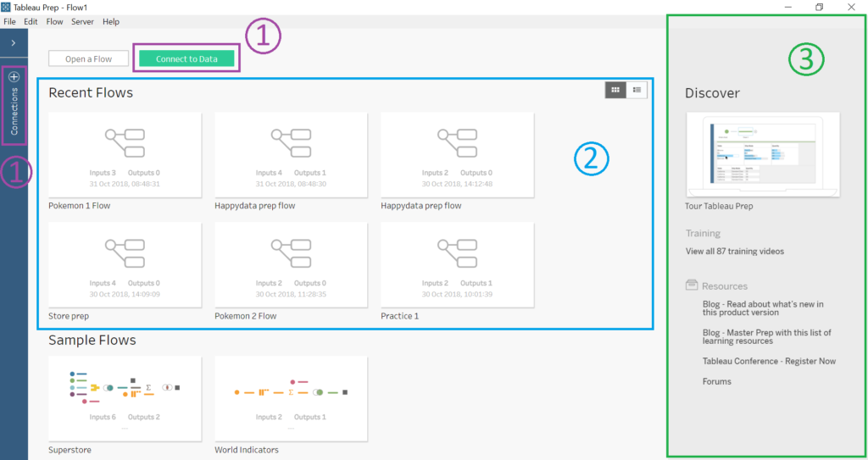Click the Connect to Data button
The width and height of the screenshot is (868, 460).
click(186, 58)
